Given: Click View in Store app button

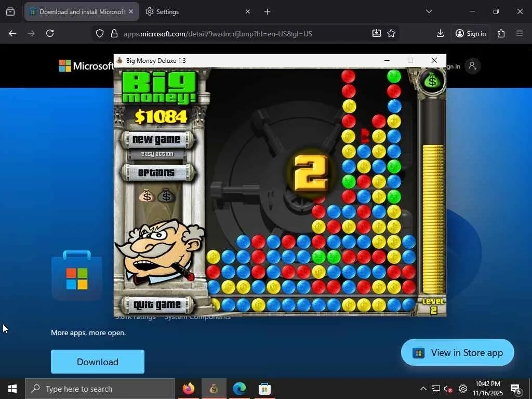Looking at the screenshot, I should tap(457, 353).
